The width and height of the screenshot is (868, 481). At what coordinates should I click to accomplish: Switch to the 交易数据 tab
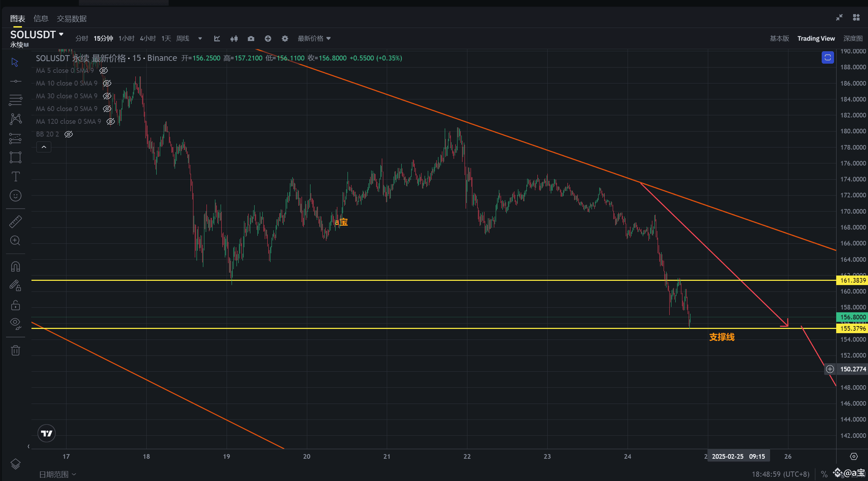[x=72, y=19]
